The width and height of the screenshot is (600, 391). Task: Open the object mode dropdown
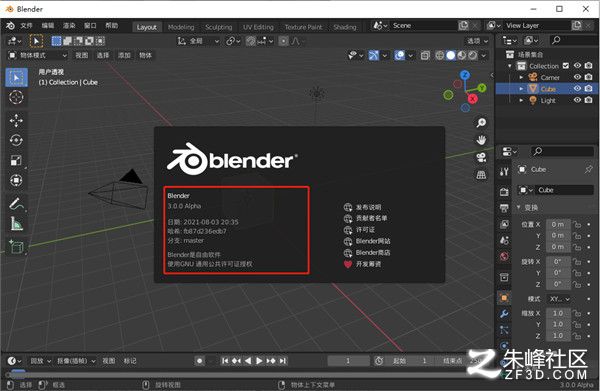pos(38,55)
